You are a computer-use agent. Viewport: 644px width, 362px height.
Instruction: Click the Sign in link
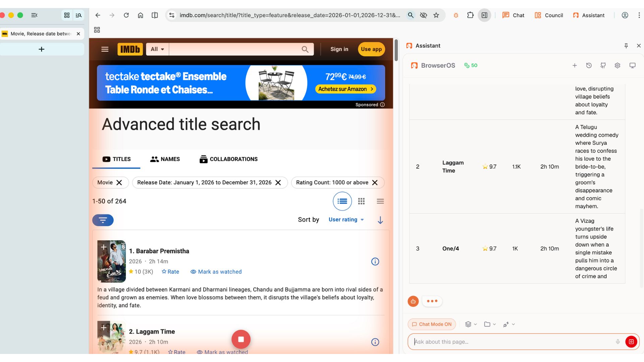[x=339, y=49]
